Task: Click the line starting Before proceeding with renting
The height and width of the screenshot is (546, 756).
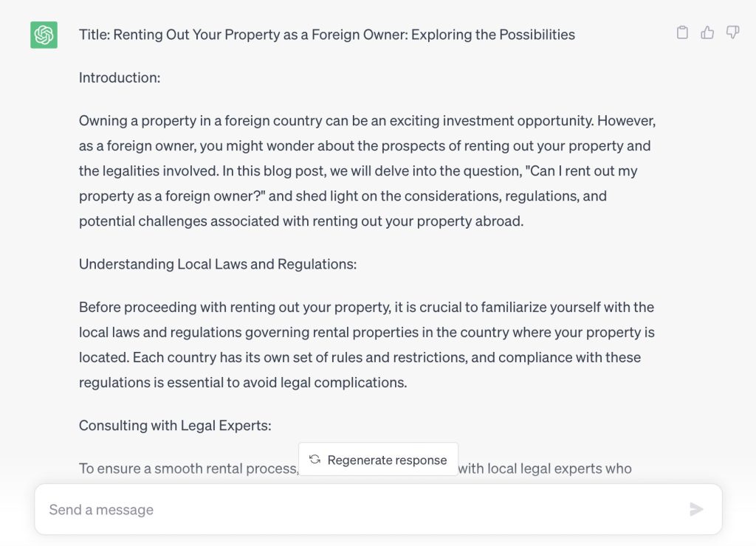Action: [x=366, y=307]
